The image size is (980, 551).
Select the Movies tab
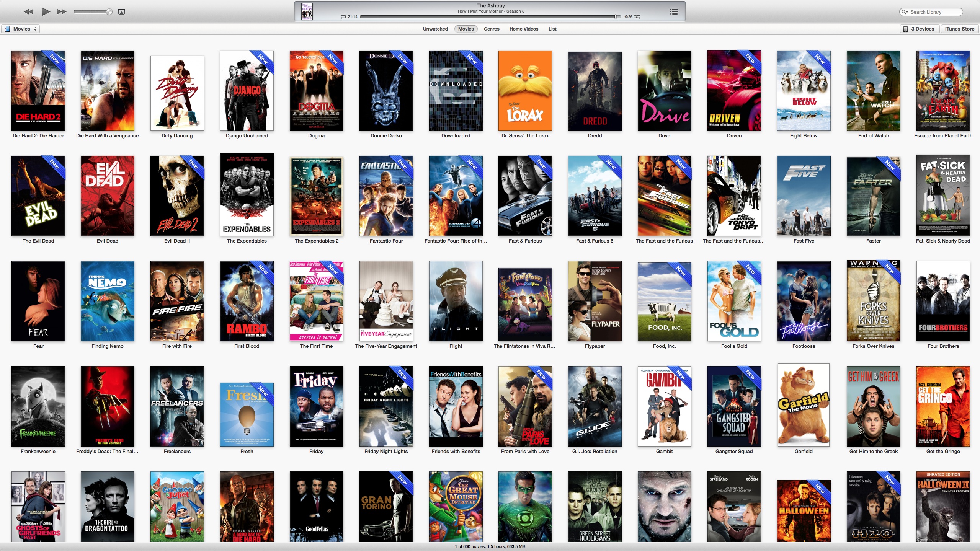[x=466, y=29]
